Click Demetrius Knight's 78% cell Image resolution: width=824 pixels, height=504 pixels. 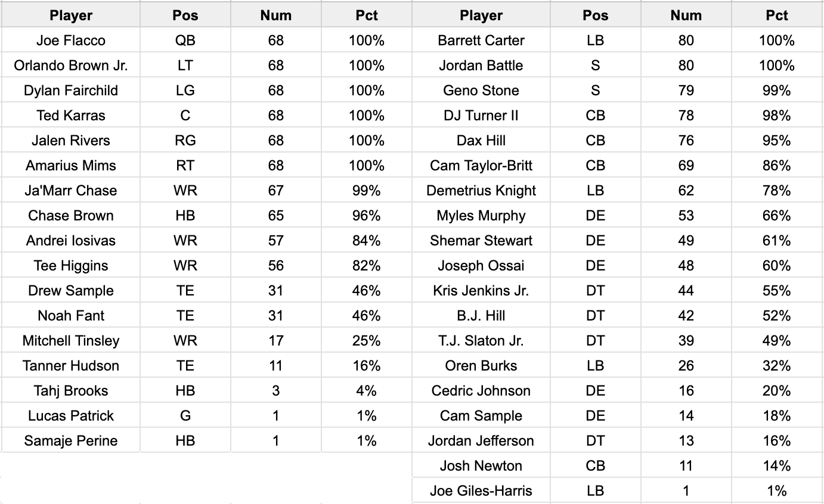coord(776,191)
